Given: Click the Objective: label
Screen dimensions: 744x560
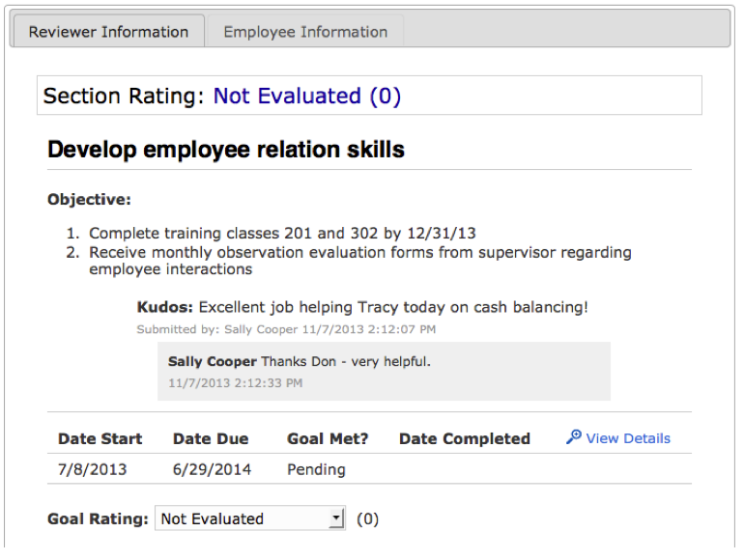Looking at the screenshot, I should click(x=89, y=199).
